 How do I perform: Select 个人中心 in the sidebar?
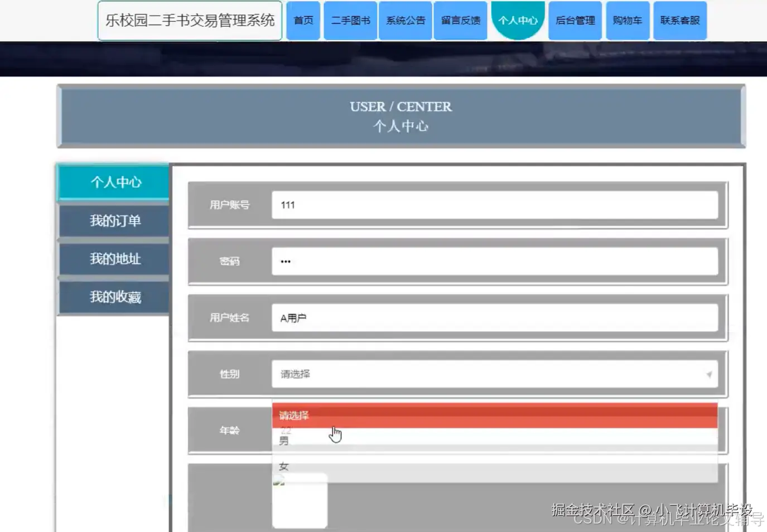click(114, 182)
